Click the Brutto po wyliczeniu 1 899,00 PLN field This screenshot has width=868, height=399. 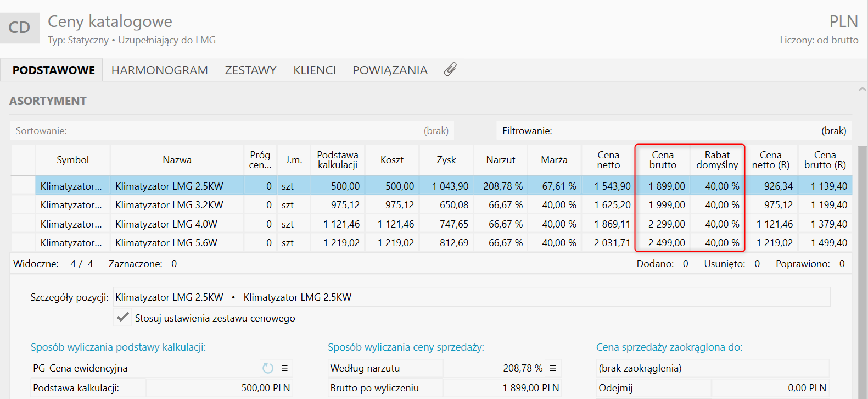[x=502, y=388]
